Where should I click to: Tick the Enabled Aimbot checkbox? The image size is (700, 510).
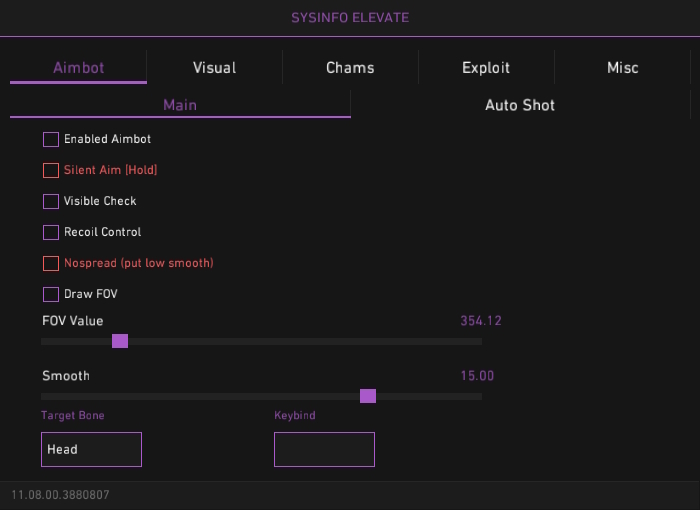coord(51,139)
